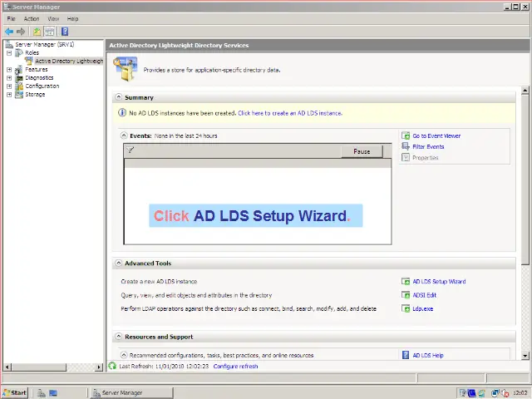The image size is (532, 399).
Task: Click the network icon in system tray
Action: 495,393
